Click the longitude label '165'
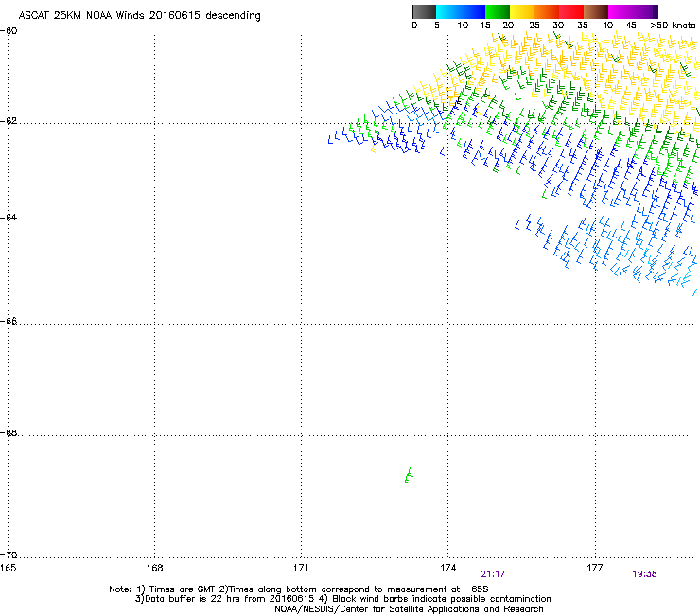The image size is (700, 615). tap(8, 568)
